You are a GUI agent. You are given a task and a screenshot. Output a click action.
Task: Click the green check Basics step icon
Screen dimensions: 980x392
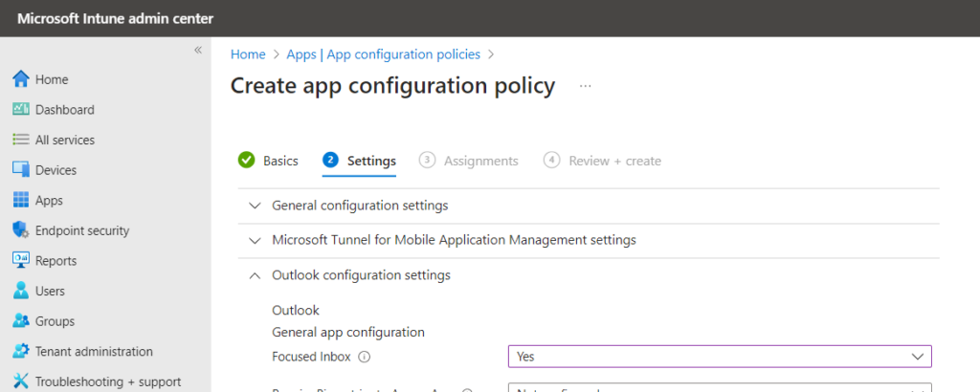246,161
